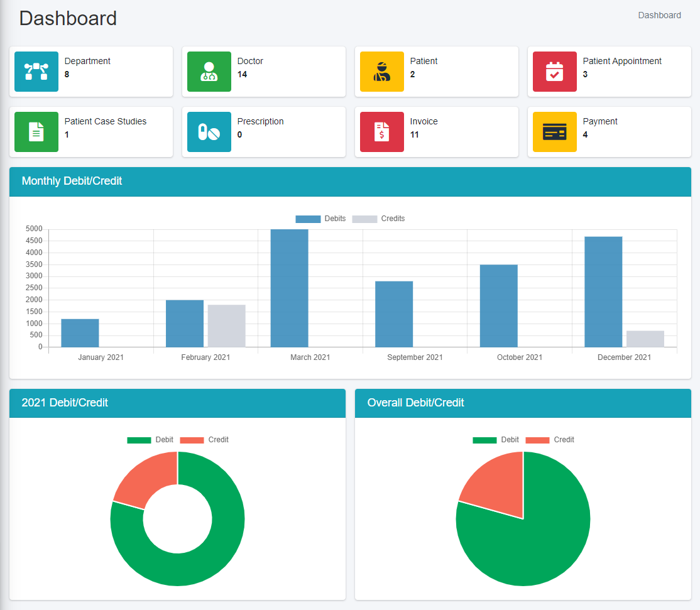The image size is (700, 610).
Task: Click the yellow Patient icon
Action: (382, 72)
